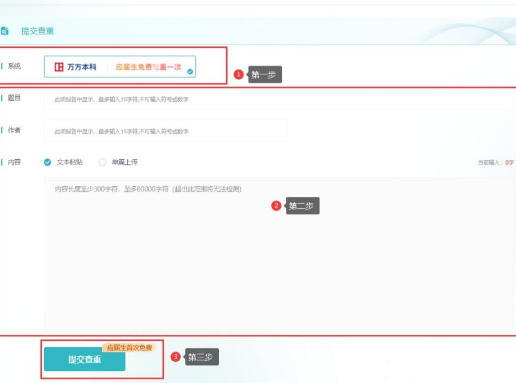Viewport: 516px width, 383px height.
Task: Click the selected checkmark on the 万方本科 card
Action: point(190,71)
